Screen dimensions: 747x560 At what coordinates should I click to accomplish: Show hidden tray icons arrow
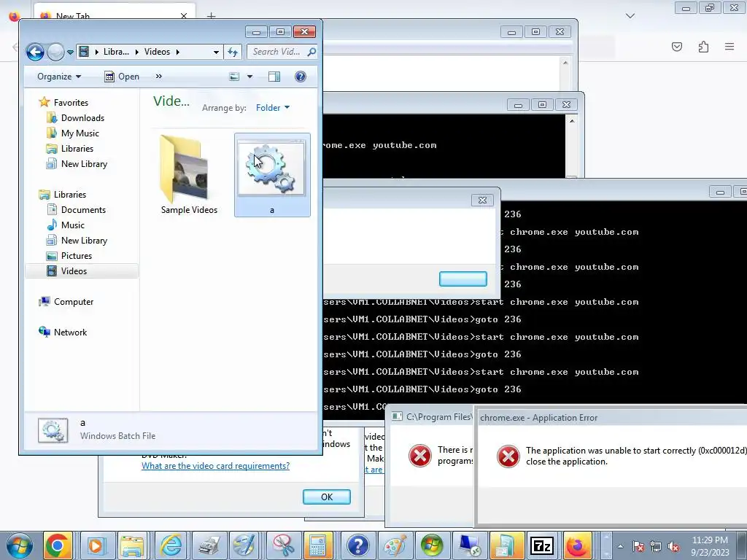620,547
